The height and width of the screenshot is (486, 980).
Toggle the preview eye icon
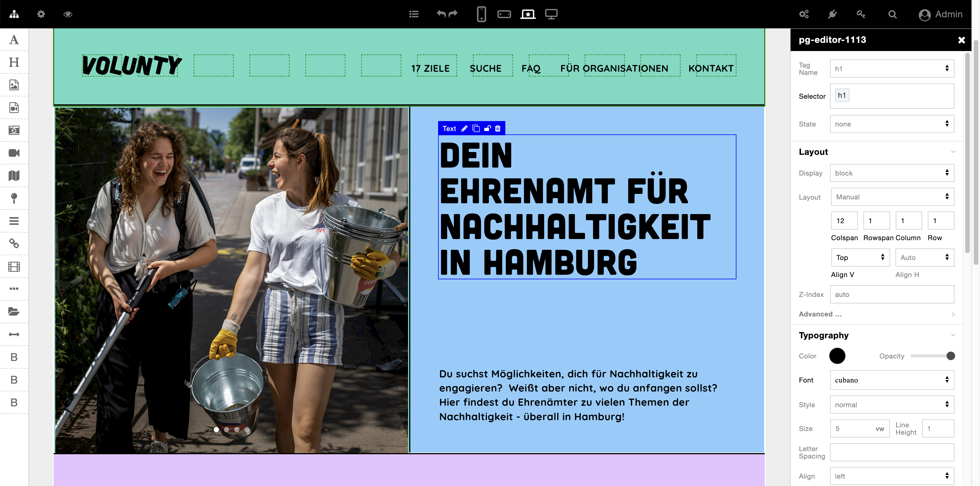(68, 14)
